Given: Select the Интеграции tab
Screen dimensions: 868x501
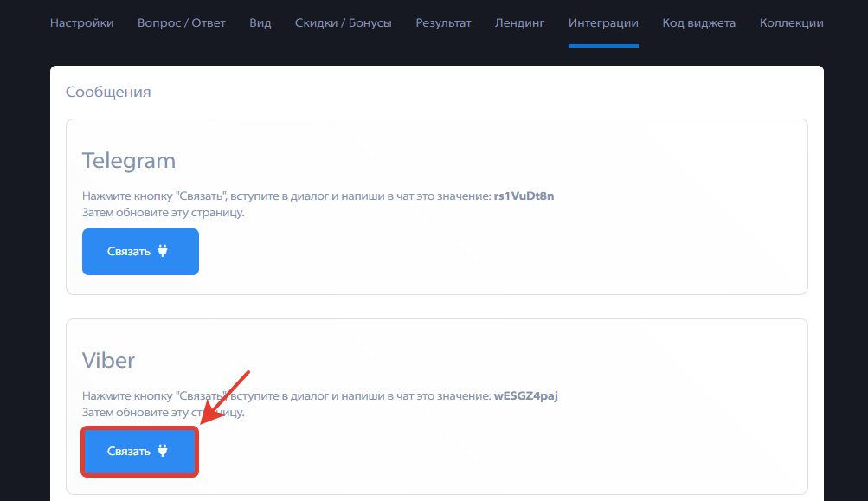Looking at the screenshot, I should coord(603,23).
